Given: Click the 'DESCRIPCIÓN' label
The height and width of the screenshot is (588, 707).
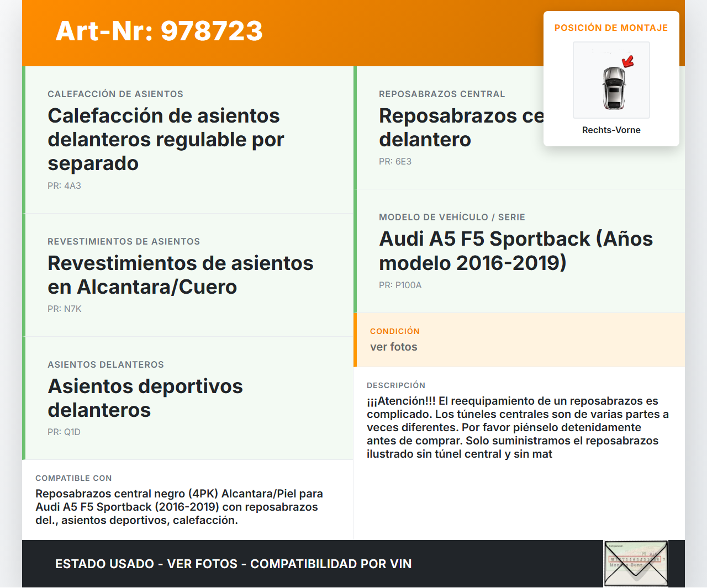Looking at the screenshot, I should [x=396, y=385].
